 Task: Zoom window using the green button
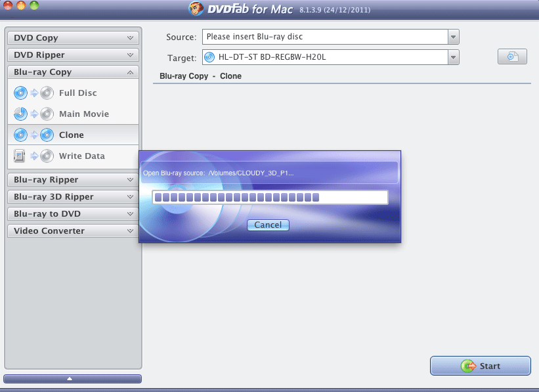[x=34, y=5]
